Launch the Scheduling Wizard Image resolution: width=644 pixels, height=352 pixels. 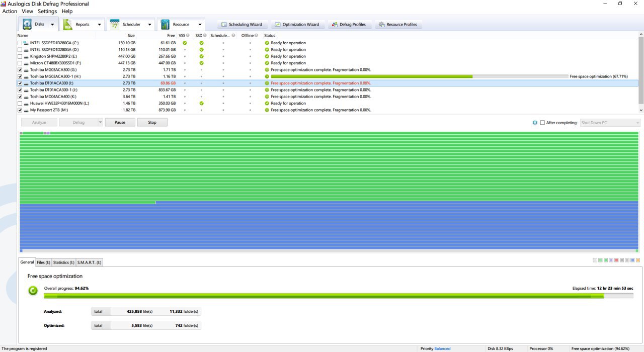pyautogui.click(x=242, y=24)
